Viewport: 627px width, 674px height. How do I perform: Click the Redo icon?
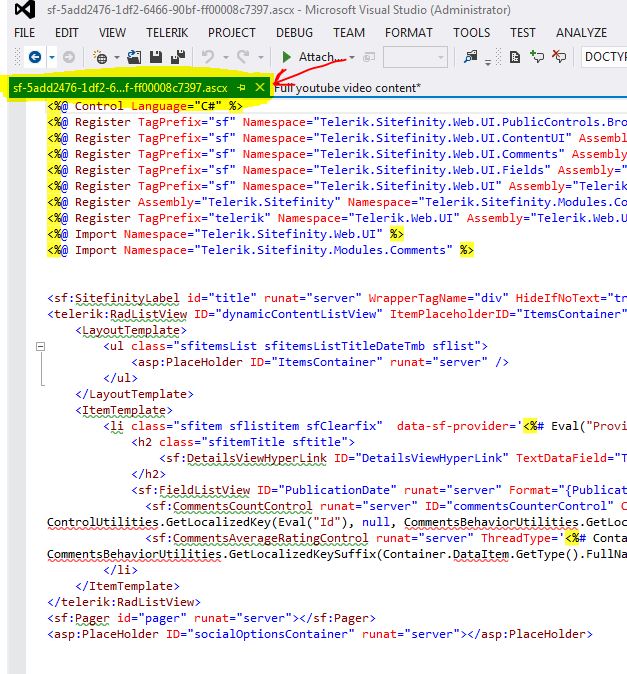(243, 57)
